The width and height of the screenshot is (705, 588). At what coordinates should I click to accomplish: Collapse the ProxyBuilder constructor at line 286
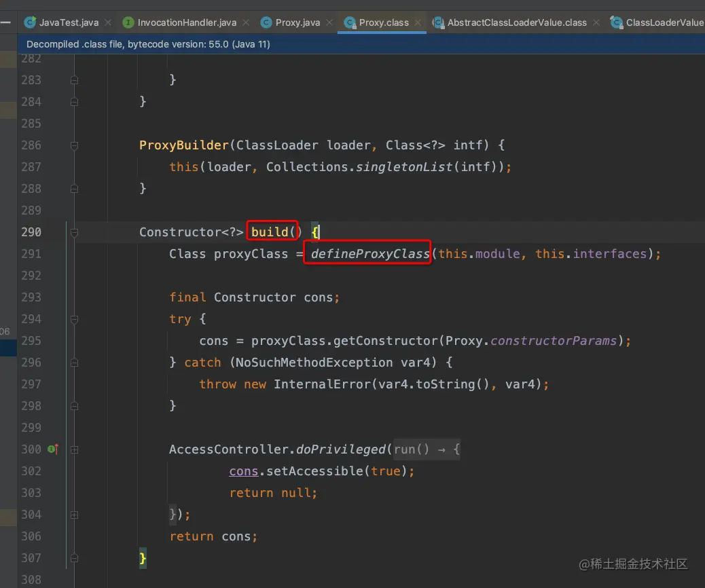pos(74,145)
